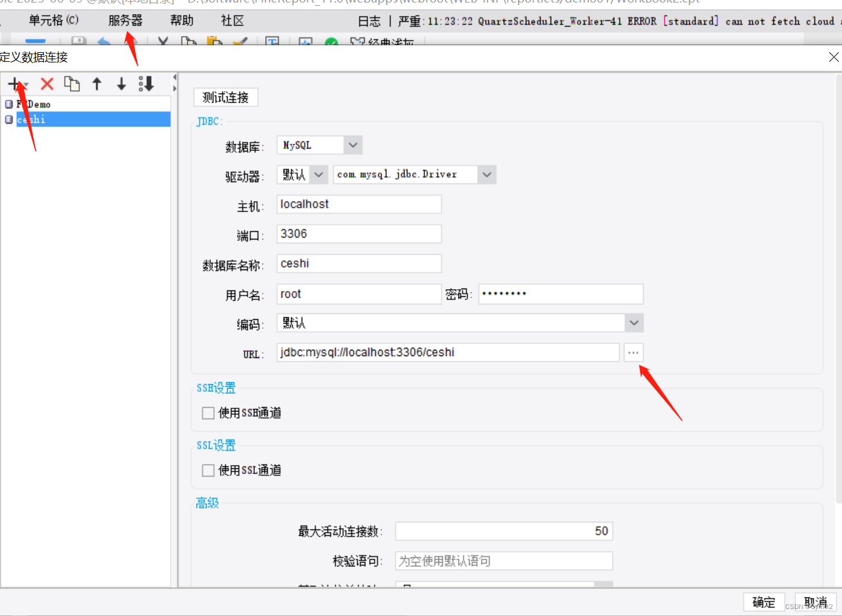The image size is (842, 616).
Task: Move the selected connection up
Action: [x=97, y=84]
